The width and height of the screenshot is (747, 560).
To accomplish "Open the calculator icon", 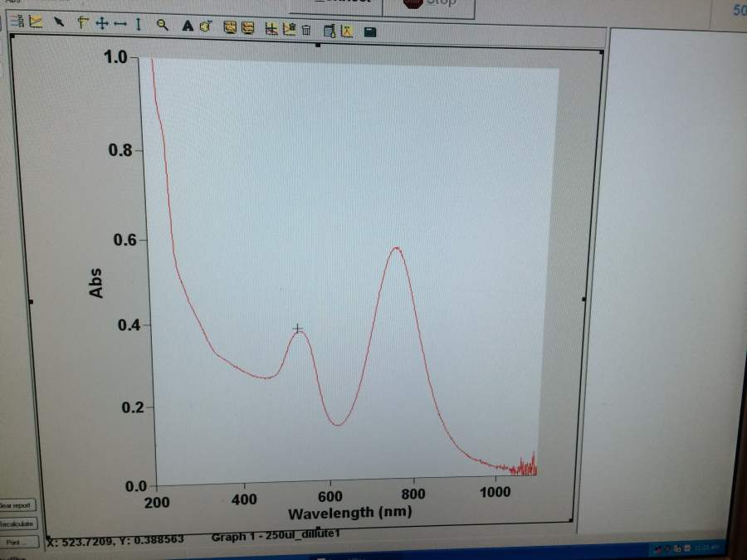I will coord(370,32).
